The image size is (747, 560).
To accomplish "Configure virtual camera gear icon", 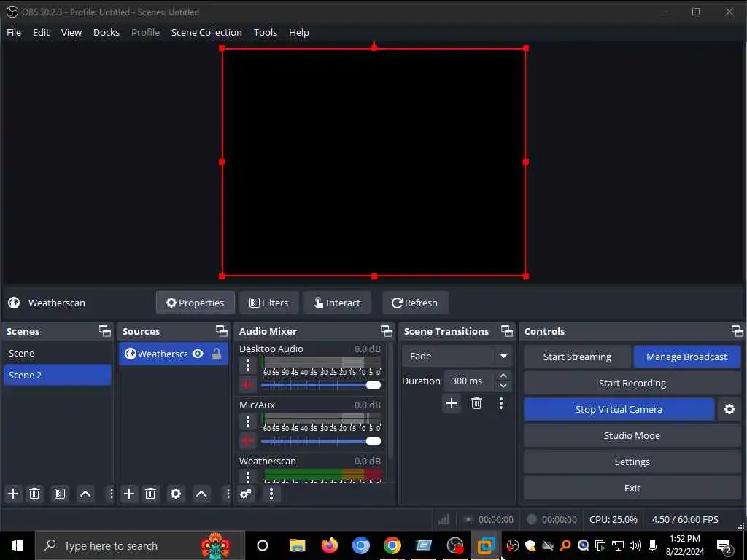I will pyautogui.click(x=729, y=409).
